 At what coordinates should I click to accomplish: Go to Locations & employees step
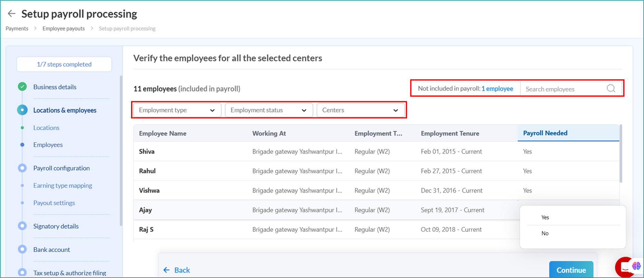(65, 110)
